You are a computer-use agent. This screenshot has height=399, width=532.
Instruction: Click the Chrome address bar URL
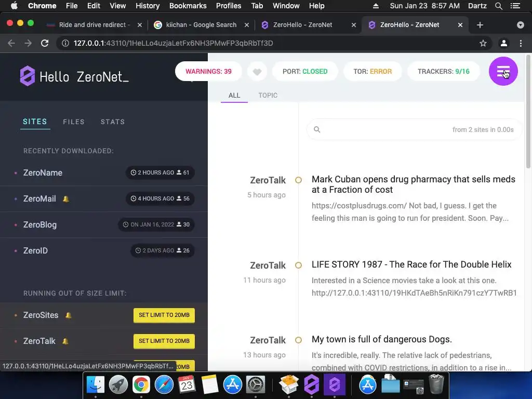[x=173, y=43]
